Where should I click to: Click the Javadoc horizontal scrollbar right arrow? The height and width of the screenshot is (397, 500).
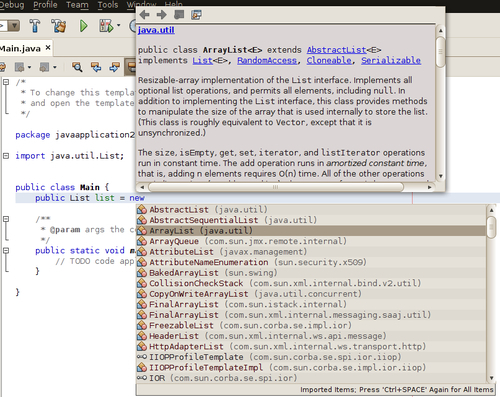429,187
